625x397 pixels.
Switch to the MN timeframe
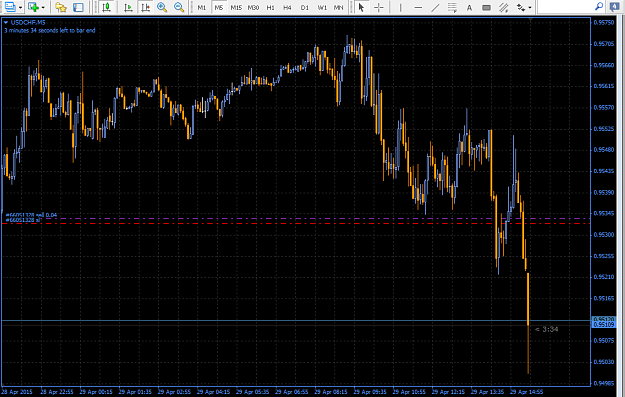tap(338, 7)
